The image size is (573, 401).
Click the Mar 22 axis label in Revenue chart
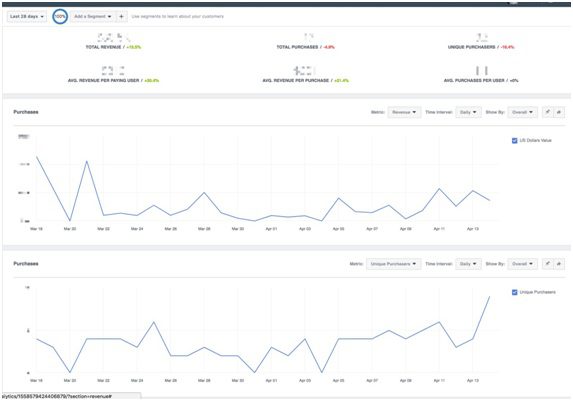(x=103, y=229)
